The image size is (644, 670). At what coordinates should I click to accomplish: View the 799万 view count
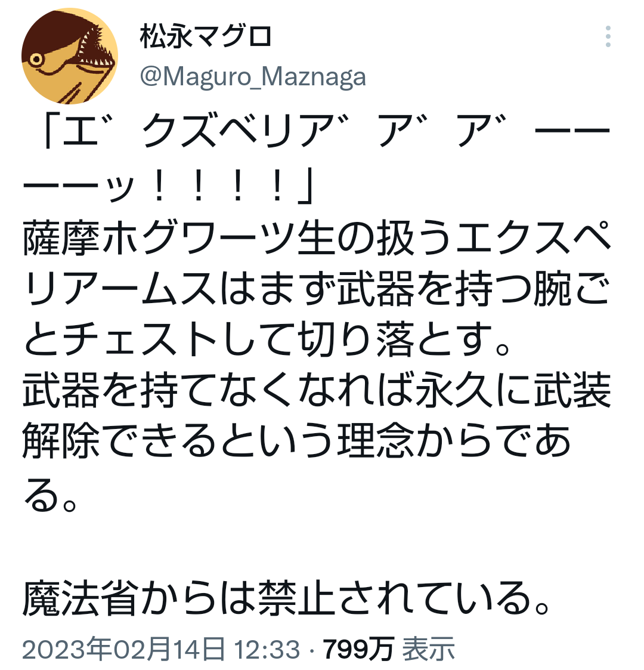[358, 650]
